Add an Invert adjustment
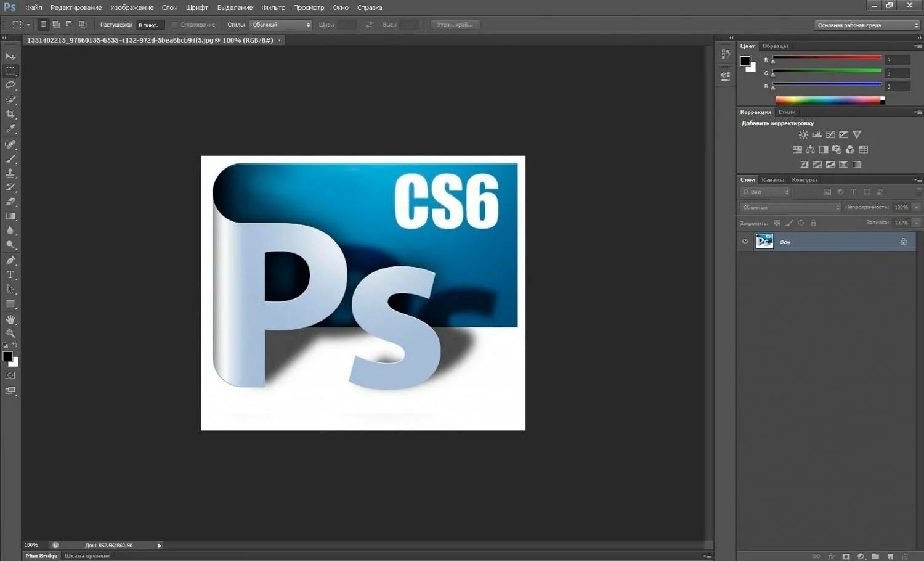Image resolution: width=924 pixels, height=561 pixels. point(804,165)
